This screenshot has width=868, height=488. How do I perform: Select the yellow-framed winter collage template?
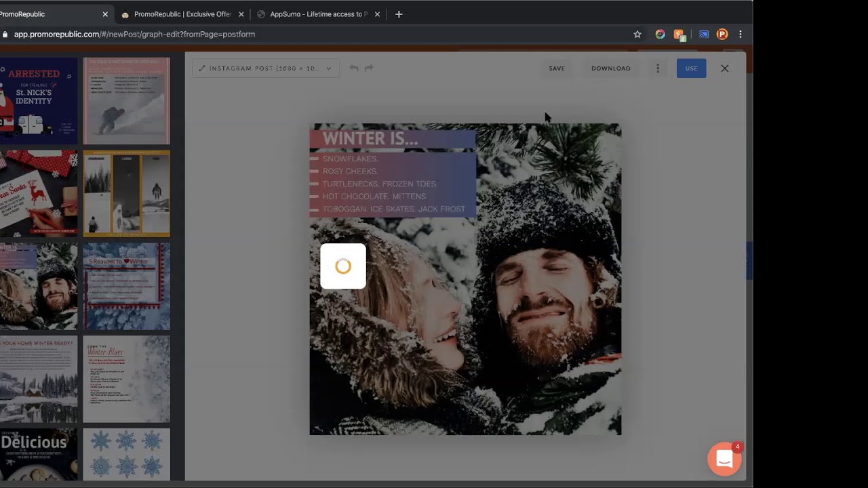click(127, 193)
